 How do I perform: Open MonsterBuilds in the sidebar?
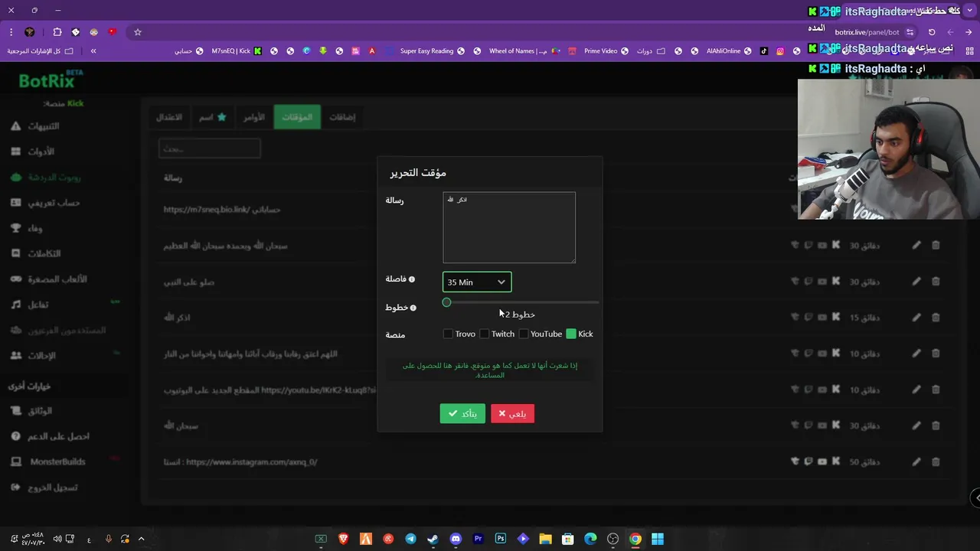[x=47, y=461]
